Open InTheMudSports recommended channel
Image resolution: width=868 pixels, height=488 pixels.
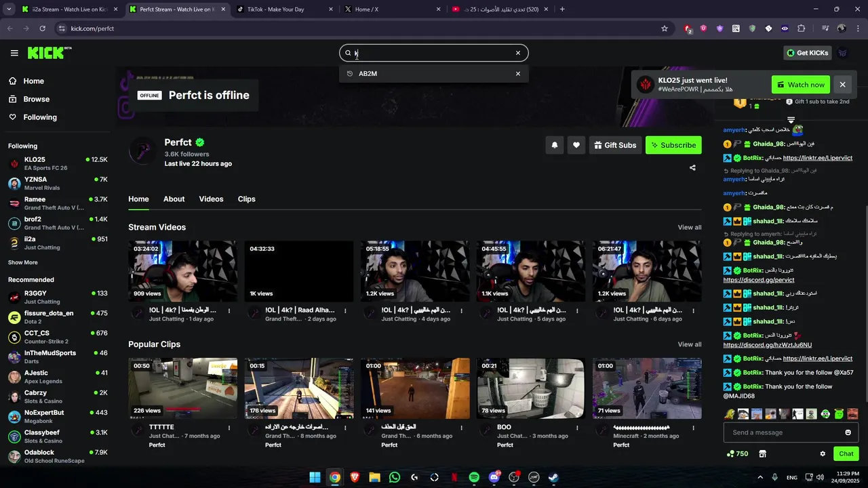pos(58,357)
